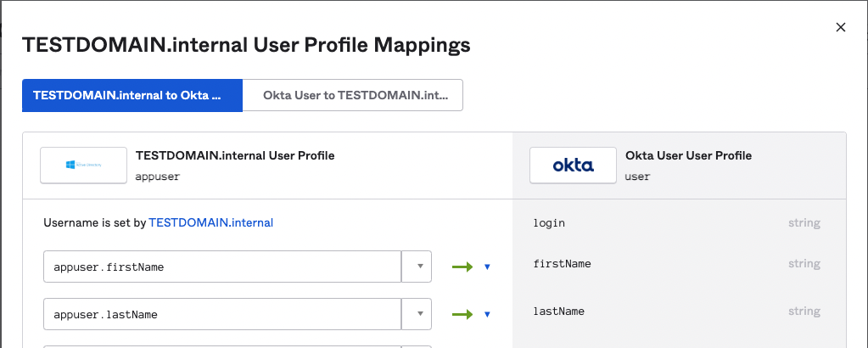Click Okta User User Profile heading
The image size is (868, 348).
(x=688, y=156)
